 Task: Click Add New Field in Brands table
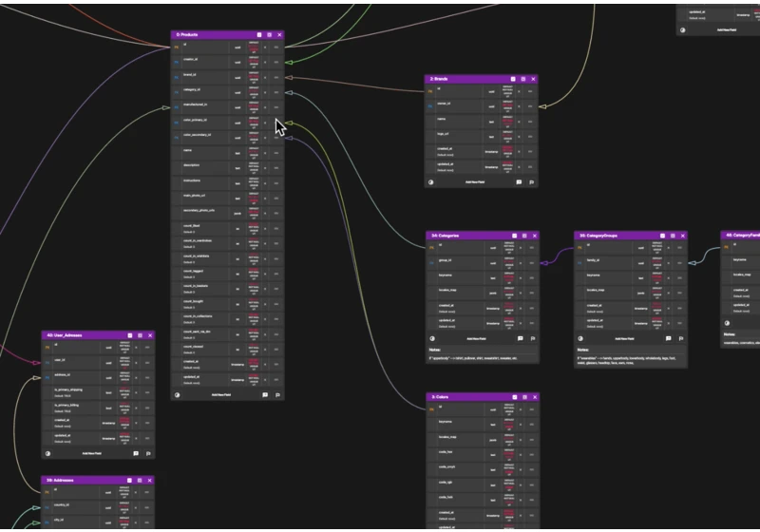pos(475,182)
